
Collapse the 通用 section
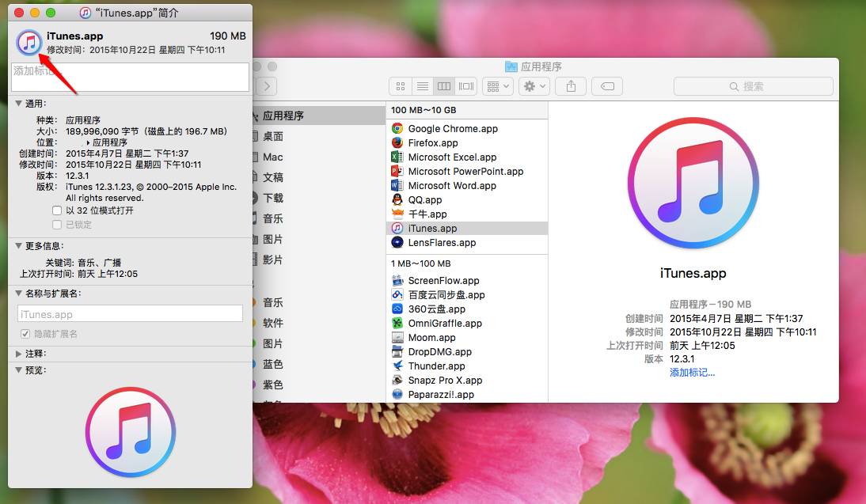point(19,104)
